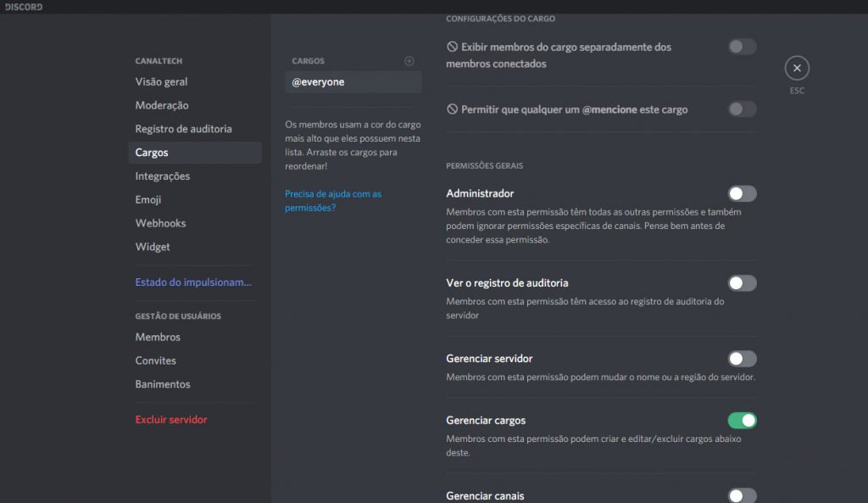Click the Administrador permission title

(x=480, y=193)
